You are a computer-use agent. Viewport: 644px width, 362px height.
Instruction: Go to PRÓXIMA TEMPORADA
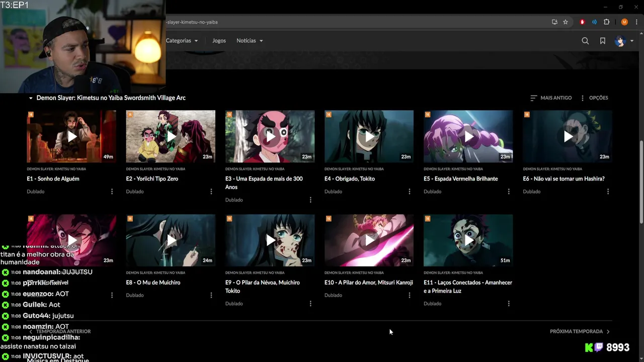(580, 331)
